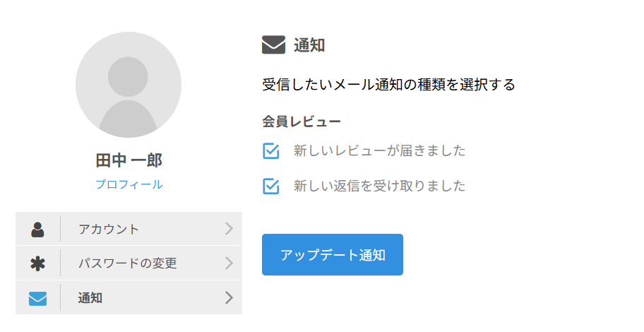This screenshot has width=644, height=332.
Task: Select the 通知 sidebar menu item
Action: coord(90,298)
